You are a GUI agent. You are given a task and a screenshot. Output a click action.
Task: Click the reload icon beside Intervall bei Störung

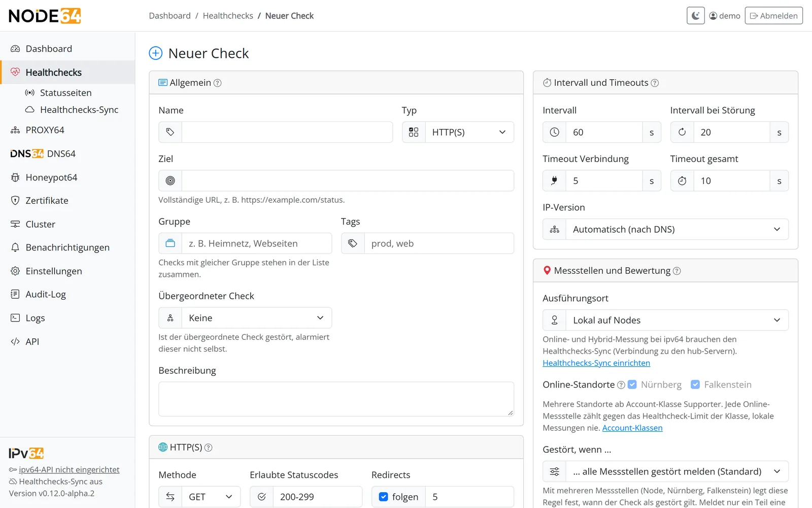tap(682, 132)
